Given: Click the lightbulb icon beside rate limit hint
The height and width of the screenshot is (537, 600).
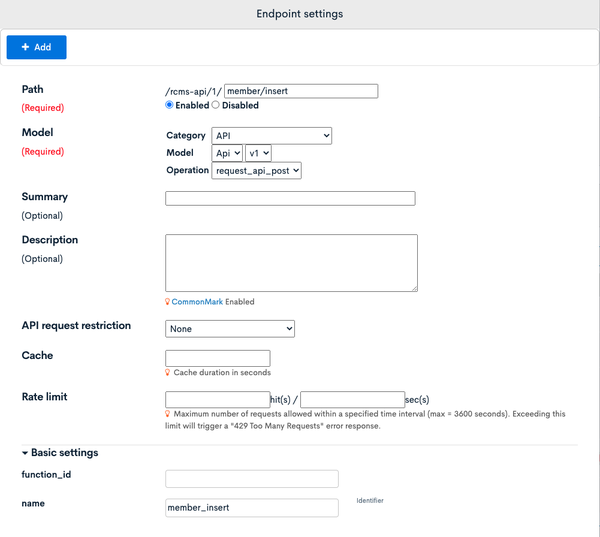Looking at the screenshot, I should point(167,414).
